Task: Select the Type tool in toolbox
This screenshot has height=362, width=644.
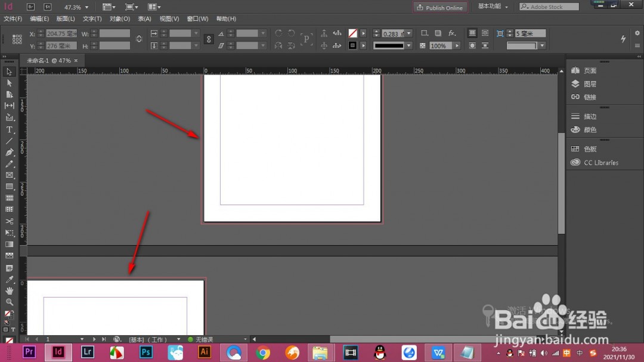Action: click(x=10, y=129)
